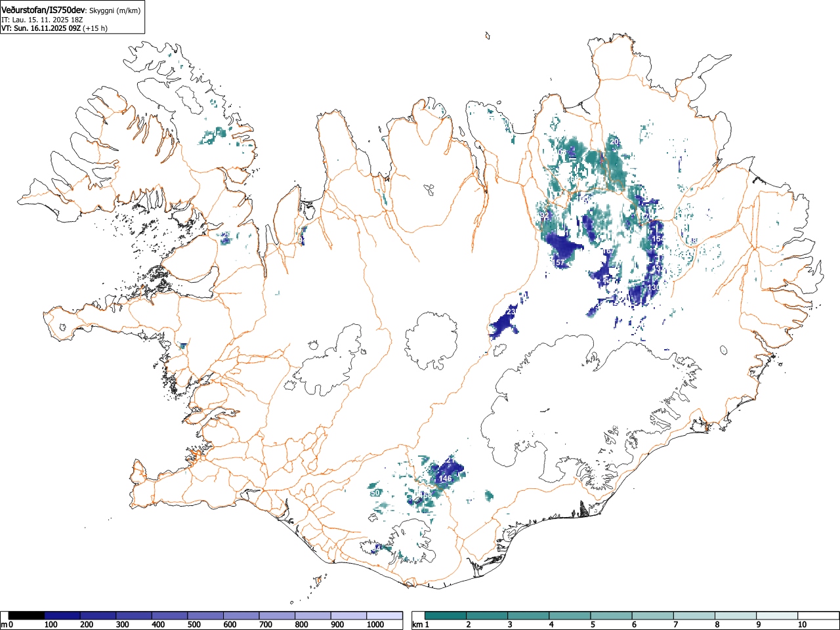Pick the 500–600 m legend color segment
840x630 pixels.
tap(205, 616)
